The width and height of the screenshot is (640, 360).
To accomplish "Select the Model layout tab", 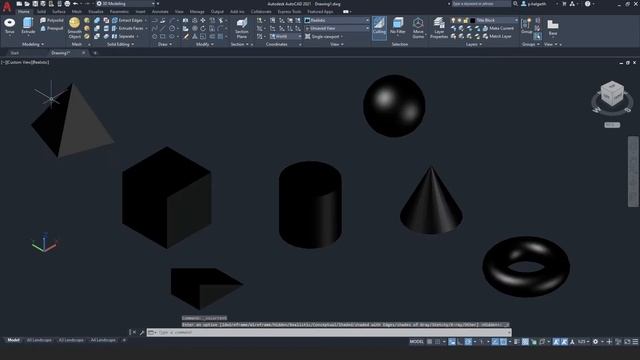I will pyautogui.click(x=13, y=340).
